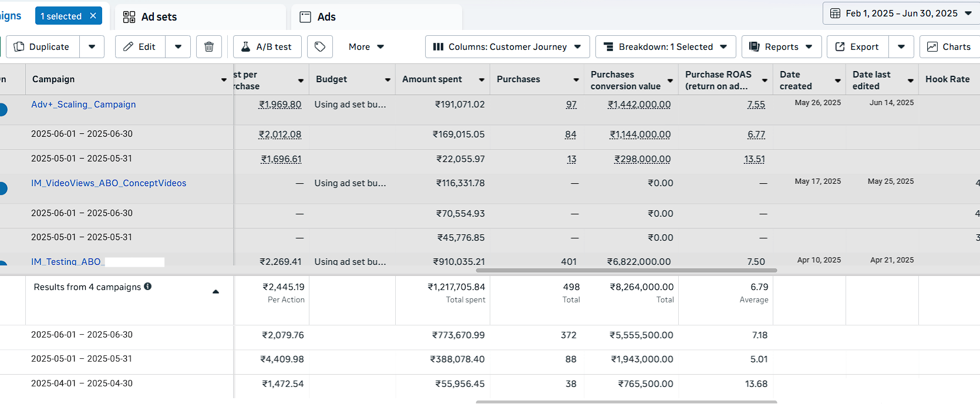The height and width of the screenshot is (404, 980).
Task: Open Adv+_Scaling_Campaign link
Action: click(83, 105)
